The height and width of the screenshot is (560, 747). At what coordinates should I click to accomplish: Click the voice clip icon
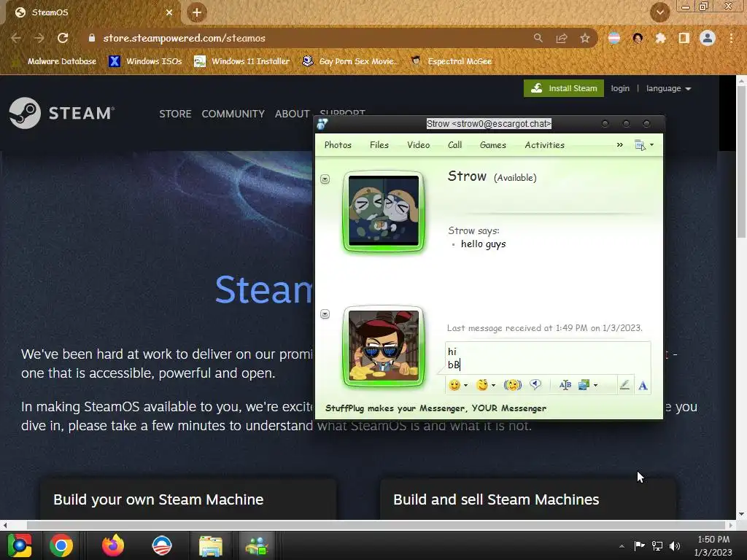tap(535, 385)
